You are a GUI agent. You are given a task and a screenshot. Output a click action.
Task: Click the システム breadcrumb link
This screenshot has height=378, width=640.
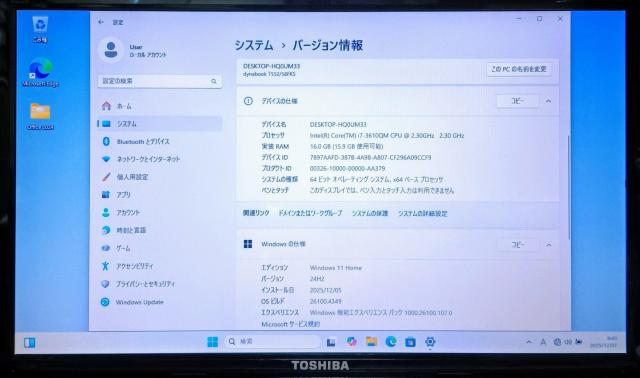pos(253,45)
